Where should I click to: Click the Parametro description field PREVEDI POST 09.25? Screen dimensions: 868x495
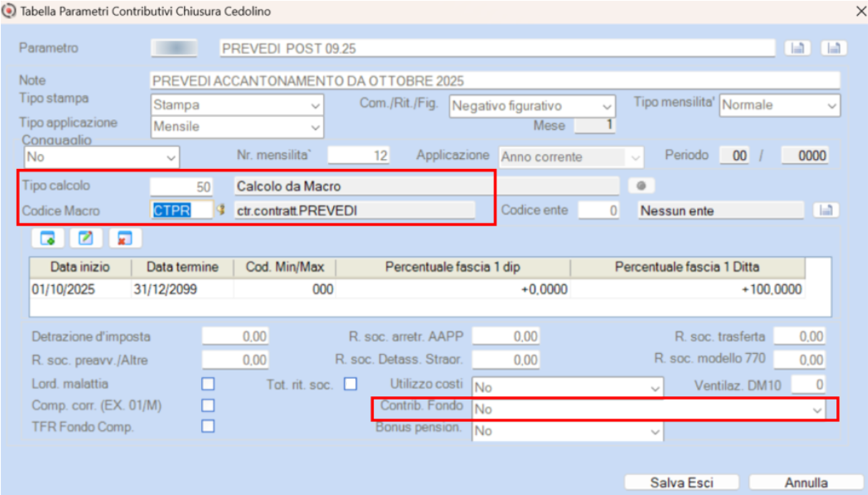496,49
